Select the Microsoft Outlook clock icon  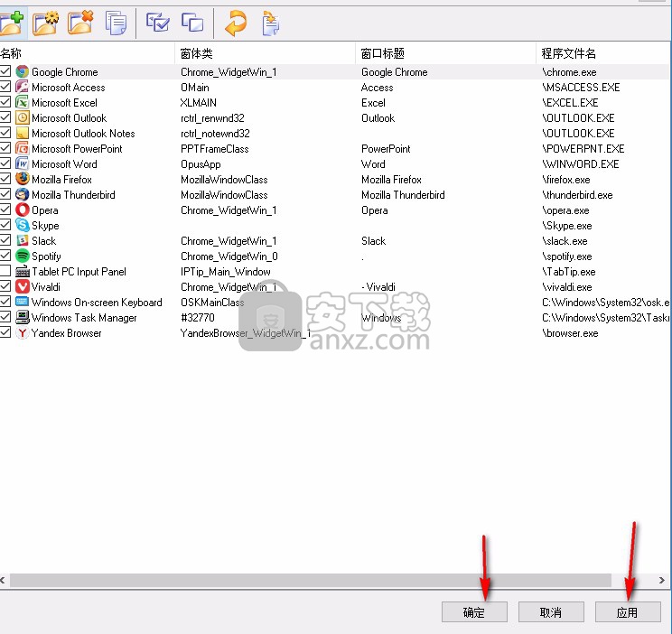[23, 117]
